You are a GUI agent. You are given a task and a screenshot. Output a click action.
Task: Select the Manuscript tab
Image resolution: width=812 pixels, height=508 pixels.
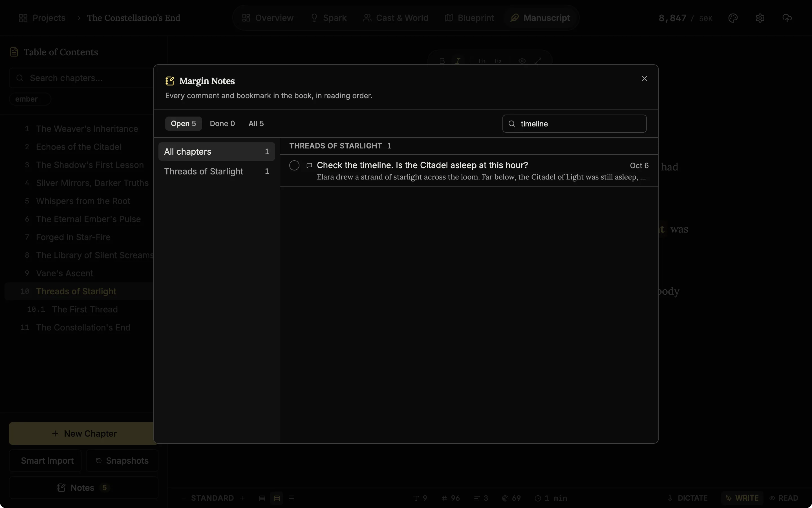(x=540, y=18)
